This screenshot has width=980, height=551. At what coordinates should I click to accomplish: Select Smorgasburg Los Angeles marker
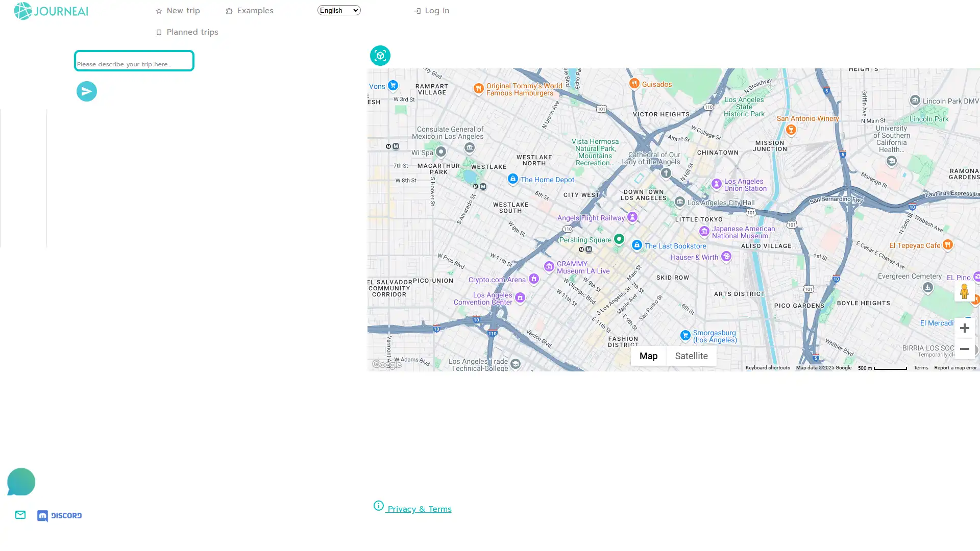coord(685,335)
